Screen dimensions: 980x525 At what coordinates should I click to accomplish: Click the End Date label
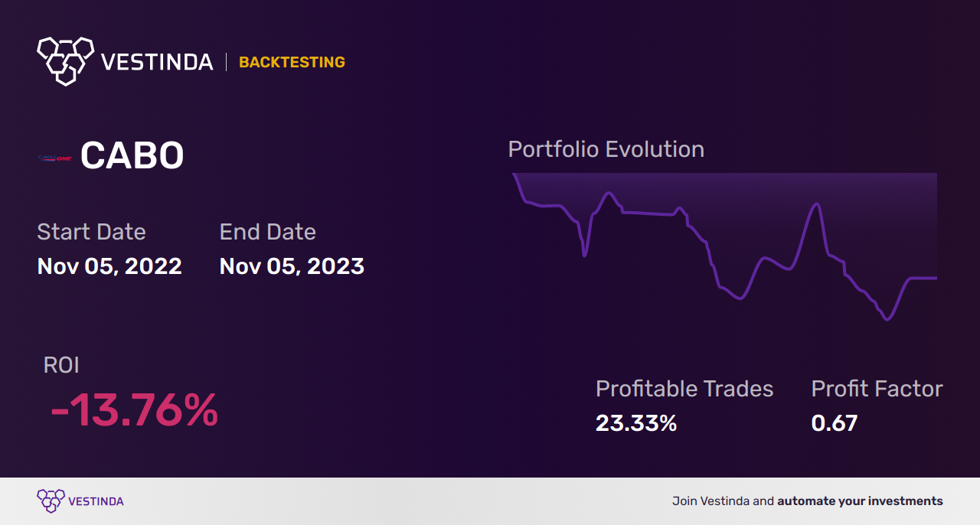pos(267,232)
